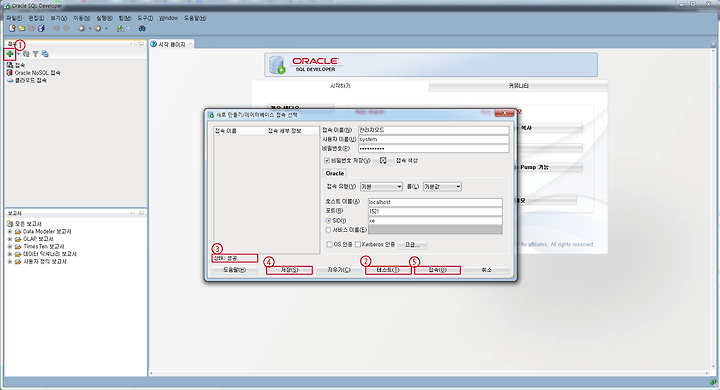
Task: Click the 취소 button in dialog
Action: pos(486,270)
